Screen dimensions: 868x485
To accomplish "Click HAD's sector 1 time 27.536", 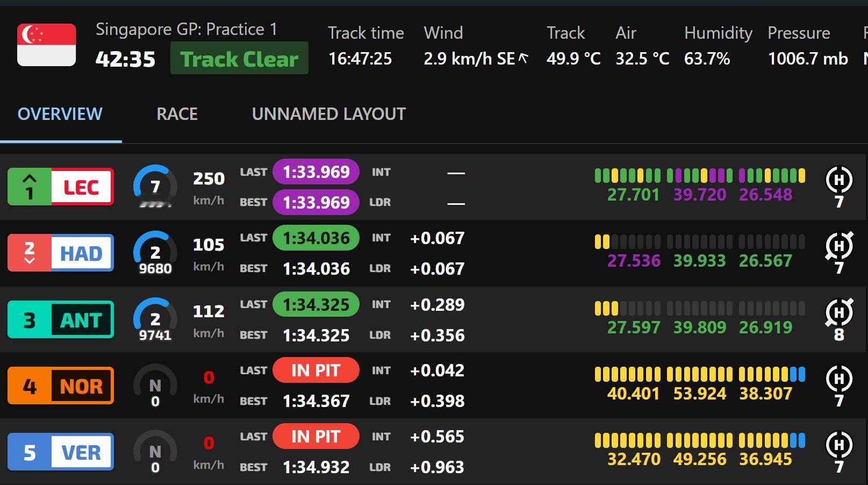I will [x=634, y=261].
